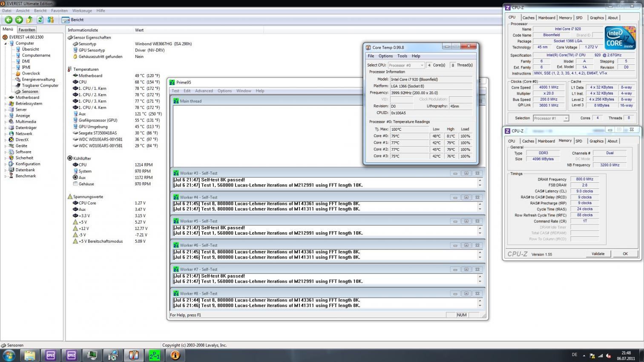
Task: Expand the Benchmark tree node
Action: pos(6,176)
